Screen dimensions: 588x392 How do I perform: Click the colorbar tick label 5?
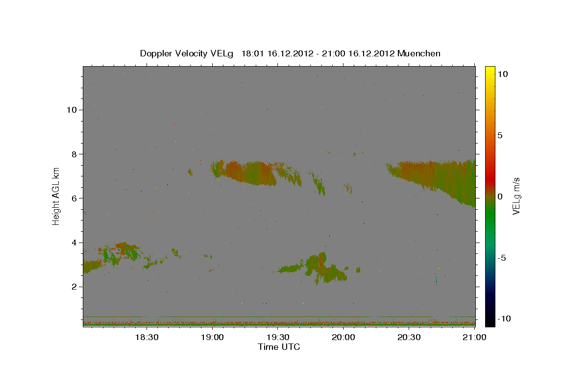click(500, 135)
